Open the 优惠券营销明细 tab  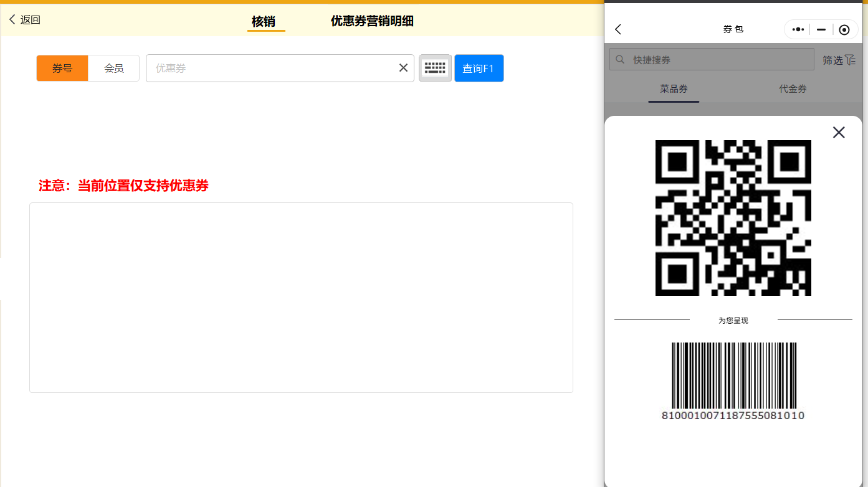tap(372, 21)
